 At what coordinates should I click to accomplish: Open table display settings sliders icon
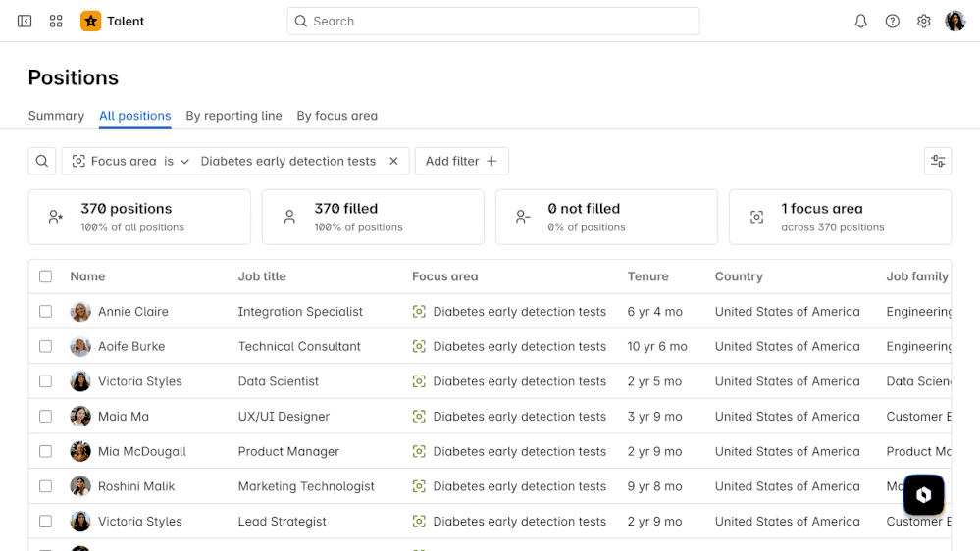[938, 161]
